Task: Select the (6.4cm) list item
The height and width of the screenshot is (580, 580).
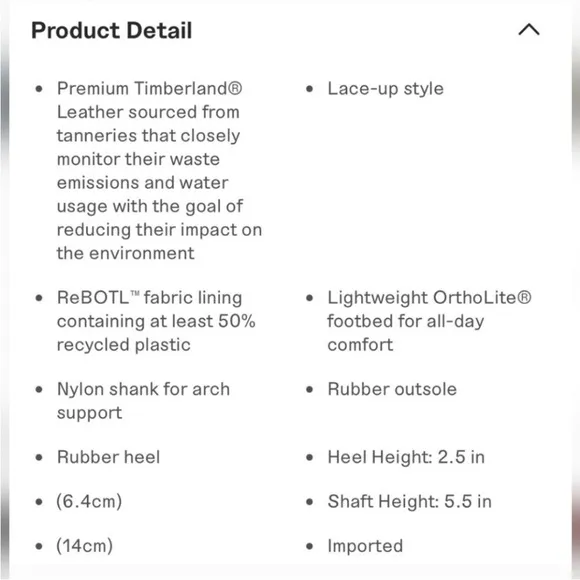Action: coord(89,502)
